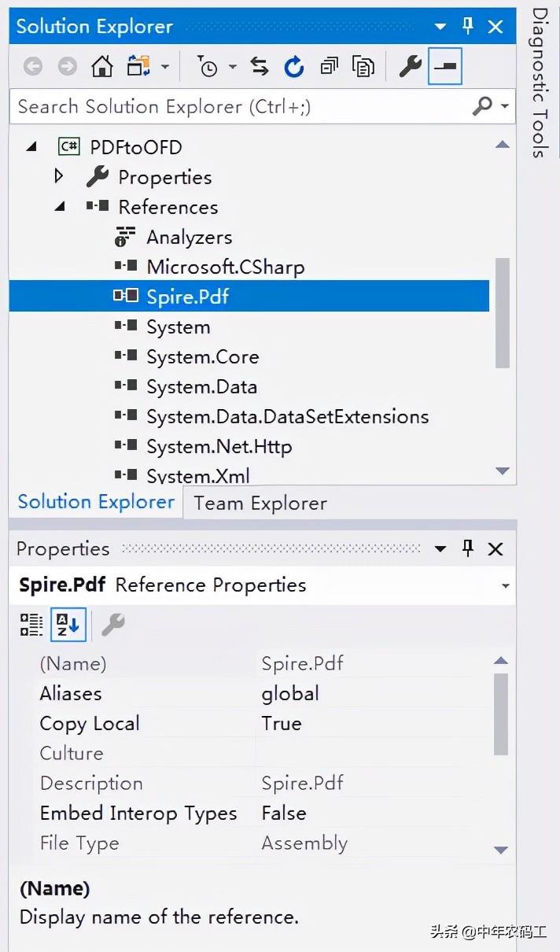The width and height of the screenshot is (560, 952).
Task: Close the Properties panel
Action: 496,549
